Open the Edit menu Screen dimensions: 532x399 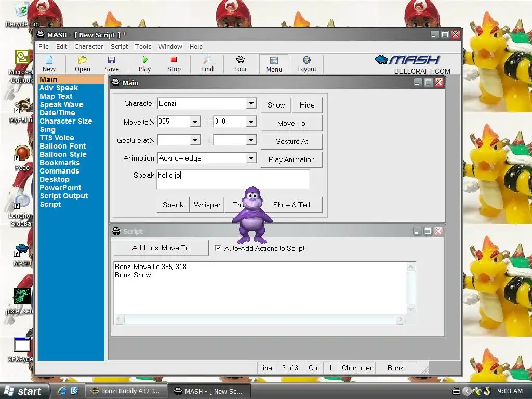(61, 46)
